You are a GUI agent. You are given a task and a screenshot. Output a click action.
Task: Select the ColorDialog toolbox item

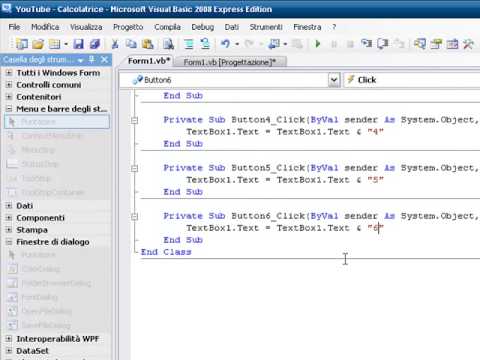point(57,269)
